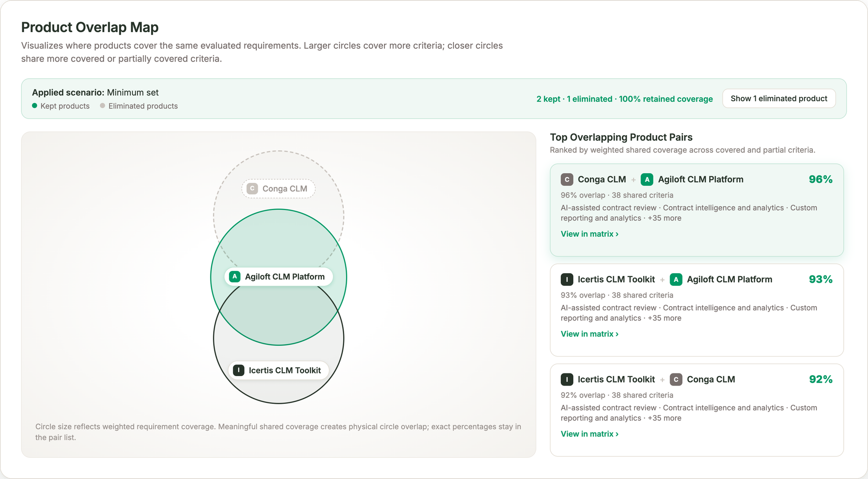The image size is (868, 479).
Task: Open View in matrix for Icertis and Agiloft pair
Action: pyautogui.click(x=589, y=334)
